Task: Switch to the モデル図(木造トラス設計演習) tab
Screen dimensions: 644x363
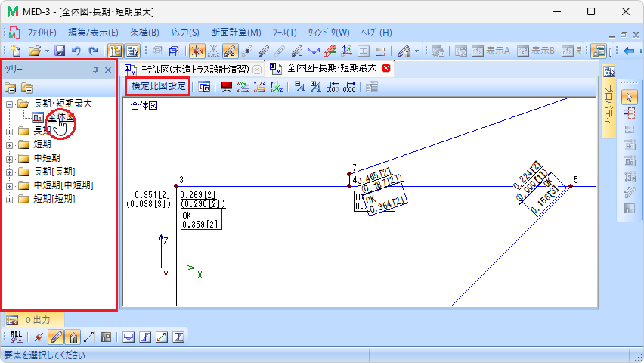Action: click(x=191, y=69)
